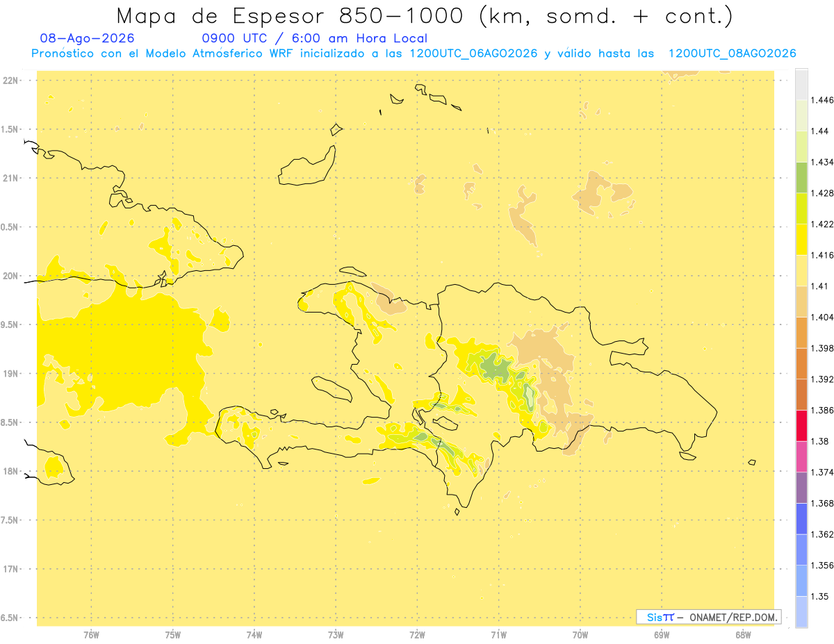Viewport: 834px width, 644px height.
Task: Click the latitude axis label 19N
Action: pyautogui.click(x=12, y=374)
